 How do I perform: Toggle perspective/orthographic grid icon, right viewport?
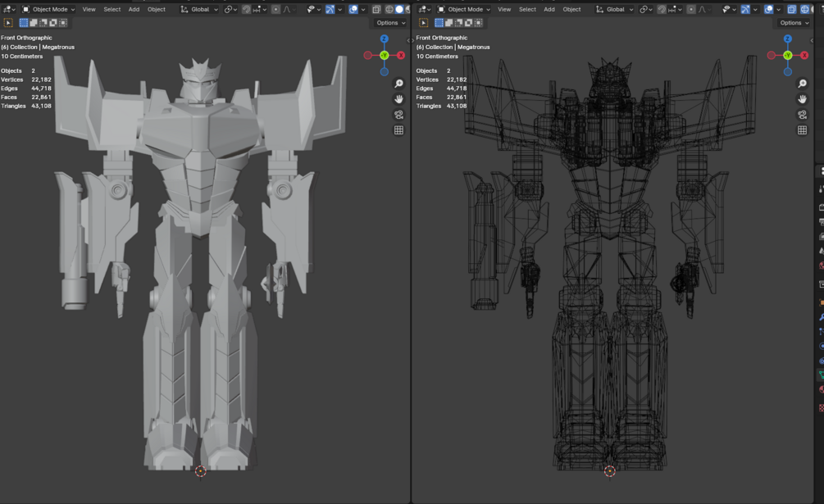[x=802, y=129]
